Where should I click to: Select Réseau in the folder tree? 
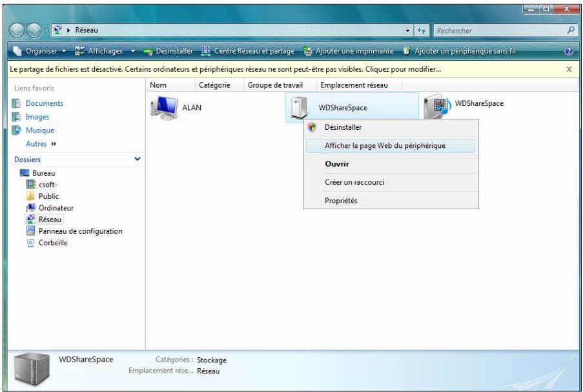coord(50,220)
